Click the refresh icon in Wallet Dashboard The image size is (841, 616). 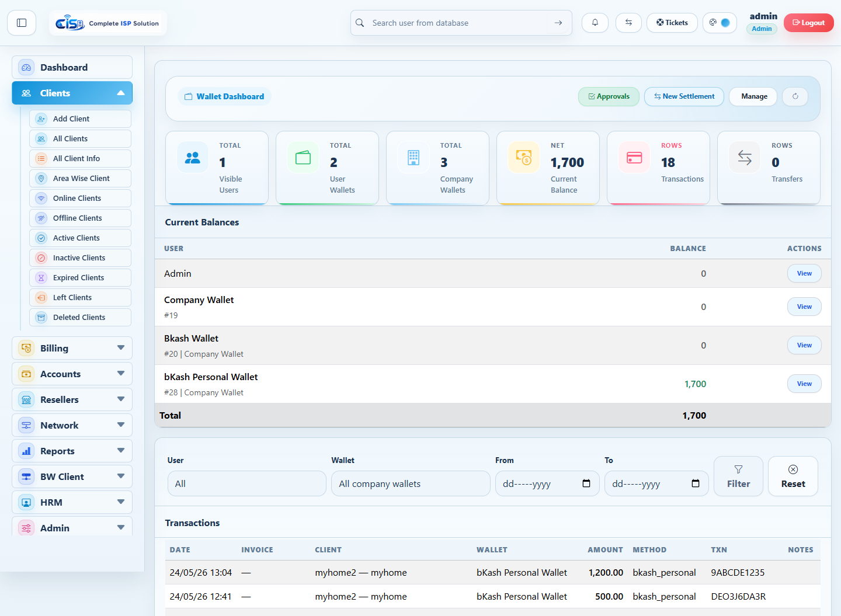click(x=795, y=96)
